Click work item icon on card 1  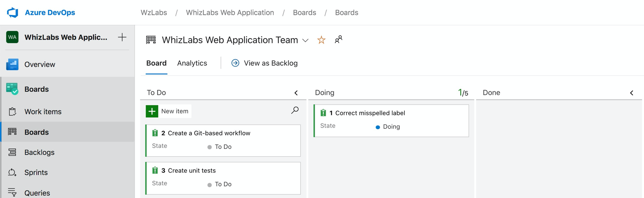[323, 113]
